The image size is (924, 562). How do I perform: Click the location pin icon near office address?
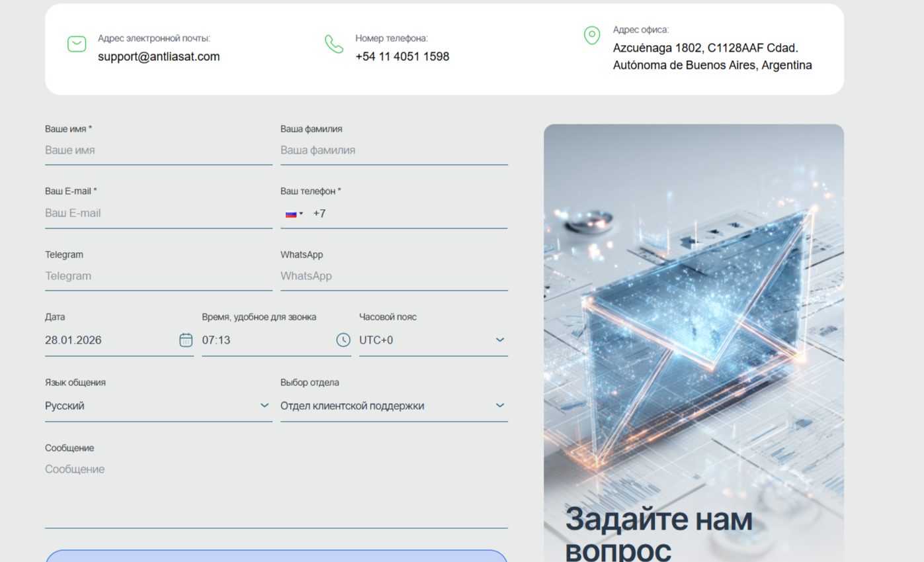tap(591, 36)
